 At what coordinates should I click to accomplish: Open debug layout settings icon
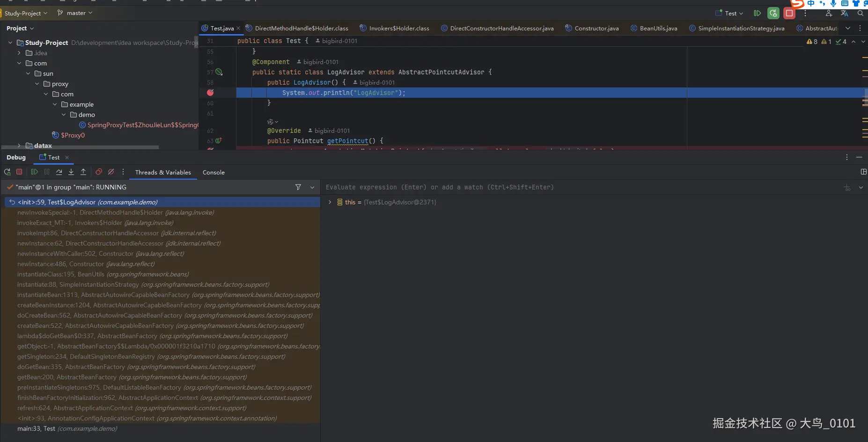pyautogui.click(x=864, y=172)
